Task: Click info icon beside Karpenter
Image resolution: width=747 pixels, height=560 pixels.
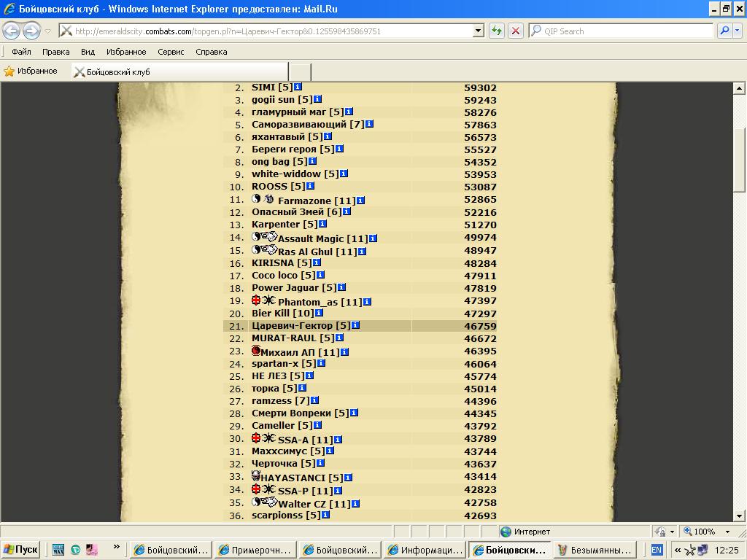Action: (x=322, y=224)
